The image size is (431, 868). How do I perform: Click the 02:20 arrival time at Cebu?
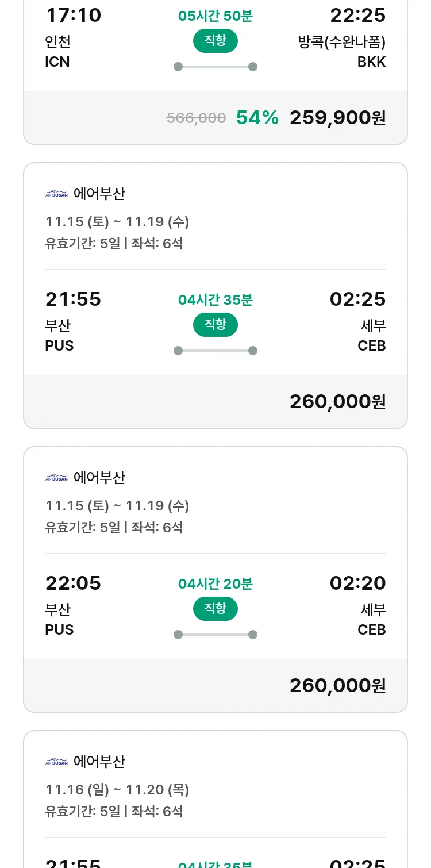tap(357, 583)
